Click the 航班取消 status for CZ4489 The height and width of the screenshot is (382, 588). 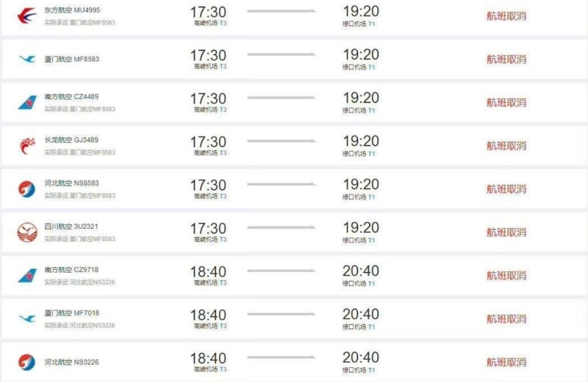tap(506, 103)
